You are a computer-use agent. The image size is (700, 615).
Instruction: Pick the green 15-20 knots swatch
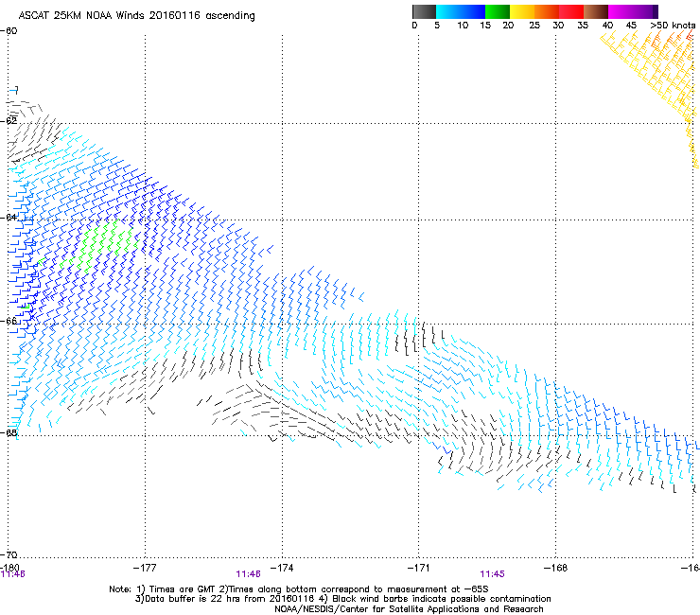pos(498,11)
